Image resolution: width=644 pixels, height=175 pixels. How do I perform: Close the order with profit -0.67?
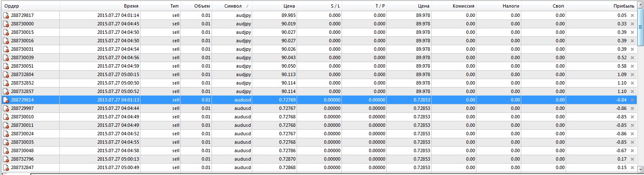coord(632,150)
